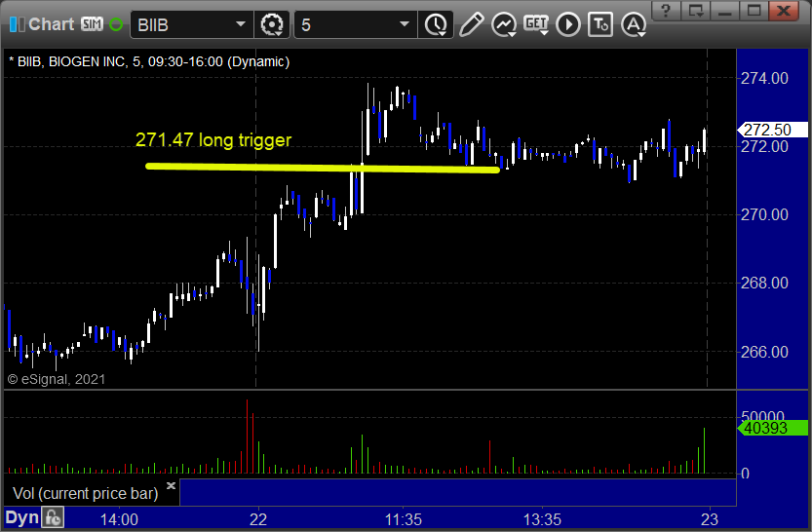Click the green connection status circle
Screen dimensions: 812x532
pos(116,24)
